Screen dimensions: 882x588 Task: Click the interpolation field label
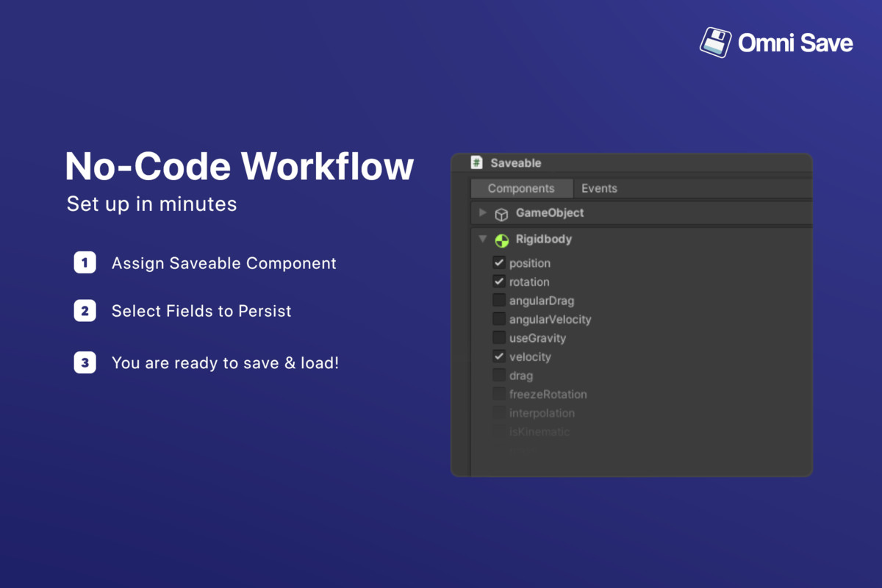(542, 413)
